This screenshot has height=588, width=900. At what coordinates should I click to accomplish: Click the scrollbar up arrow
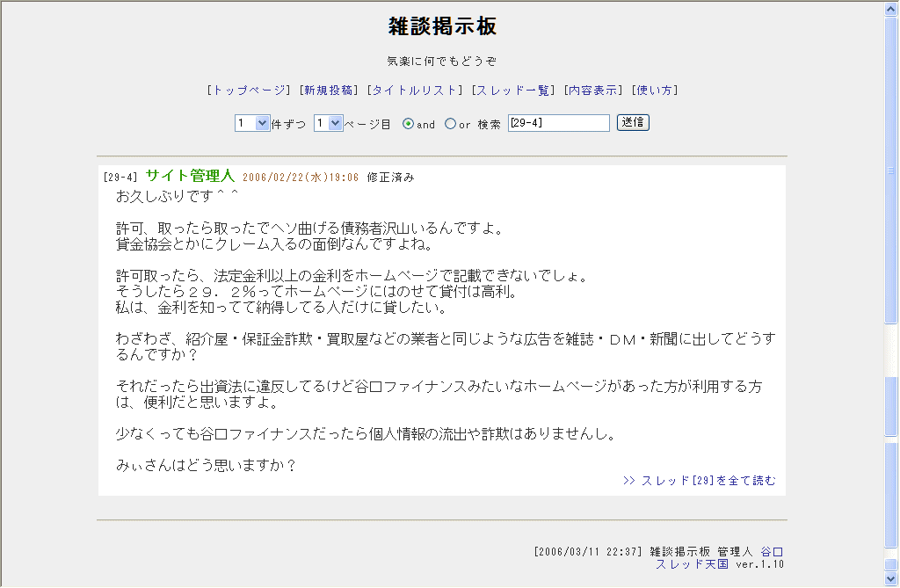click(892, 7)
